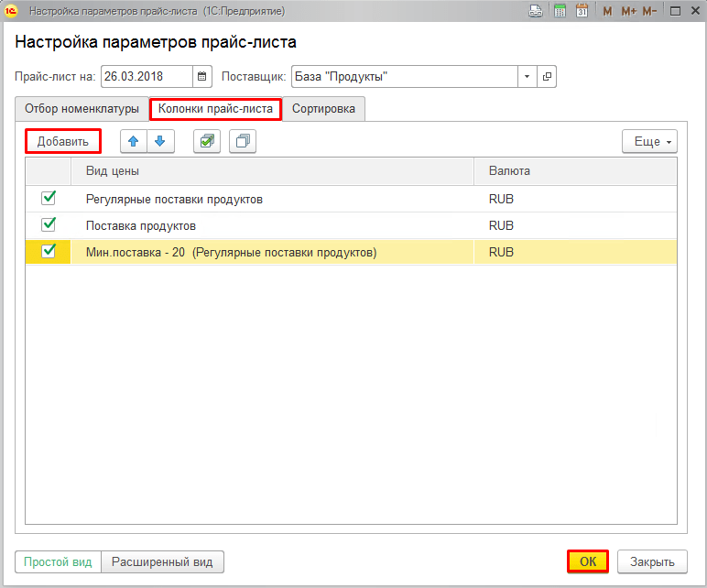Screen dimensions: 707x588
Task: Move selected row up with blue arrow
Action: [x=134, y=141]
